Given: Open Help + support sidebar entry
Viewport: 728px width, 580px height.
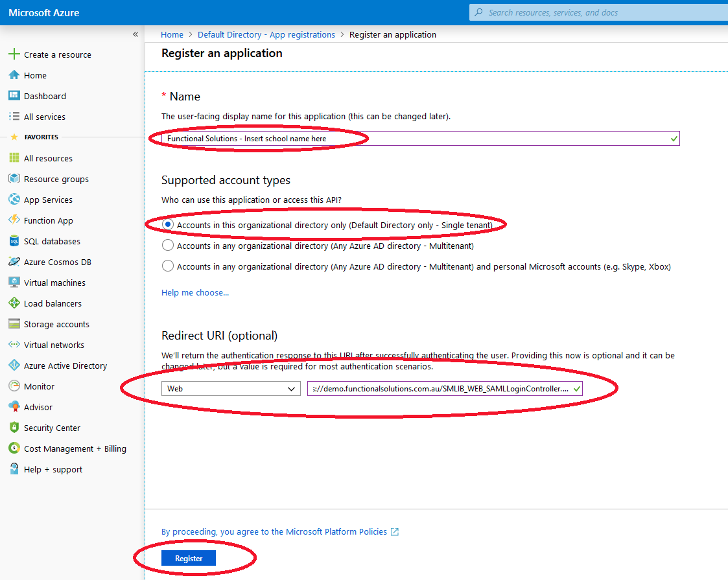Looking at the screenshot, I should point(53,470).
